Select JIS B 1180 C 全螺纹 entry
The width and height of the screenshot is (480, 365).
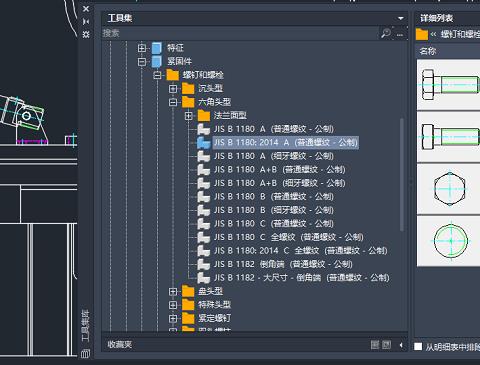[289, 237]
